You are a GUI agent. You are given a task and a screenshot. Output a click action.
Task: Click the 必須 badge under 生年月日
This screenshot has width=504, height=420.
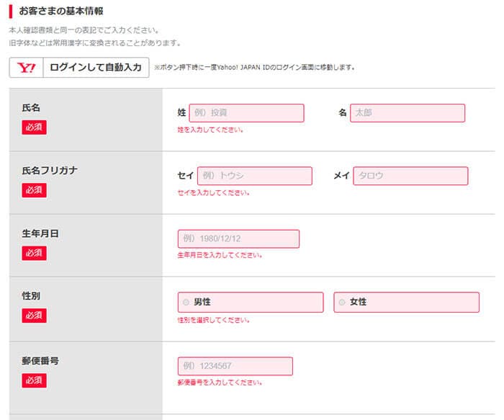click(34, 253)
